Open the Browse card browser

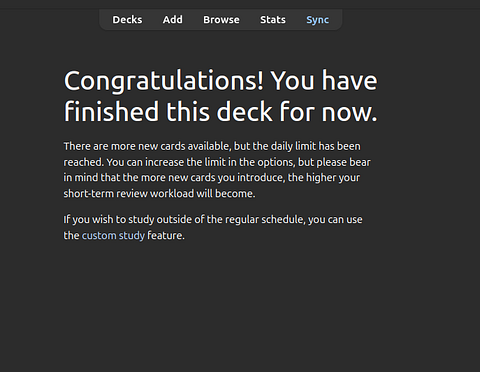(221, 20)
